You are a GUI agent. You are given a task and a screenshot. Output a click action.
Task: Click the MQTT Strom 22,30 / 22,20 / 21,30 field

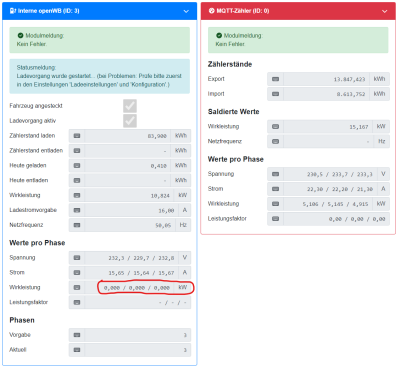(330, 189)
